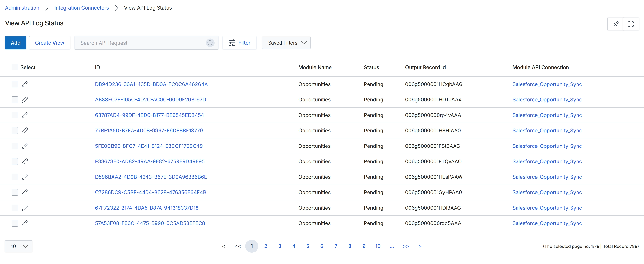
Task: Go to Integration Connectors breadcrumb
Action: 81,8
